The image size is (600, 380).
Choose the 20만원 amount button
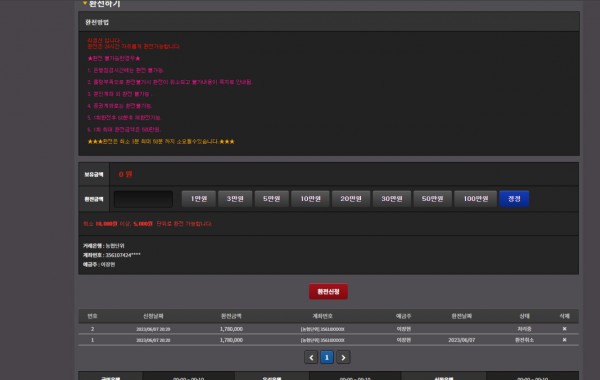coord(351,199)
